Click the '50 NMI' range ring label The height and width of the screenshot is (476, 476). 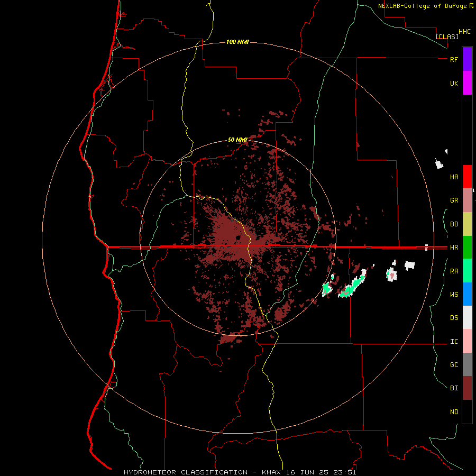[237, 140]
